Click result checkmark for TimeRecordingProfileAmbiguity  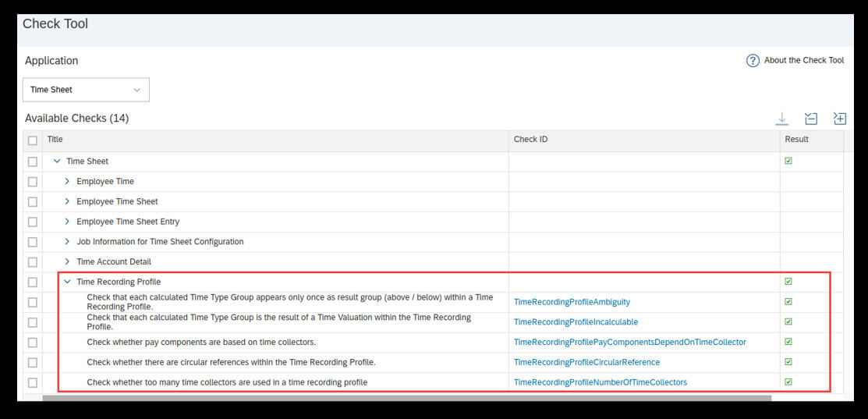point(788,302)
